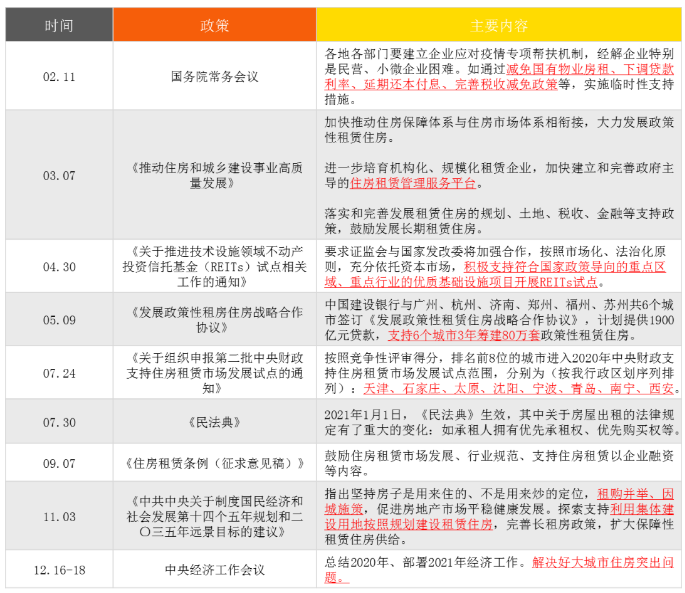Select the 02.11 date cell
The height and width of the screenshot is (593, 685).
(58, 75)
